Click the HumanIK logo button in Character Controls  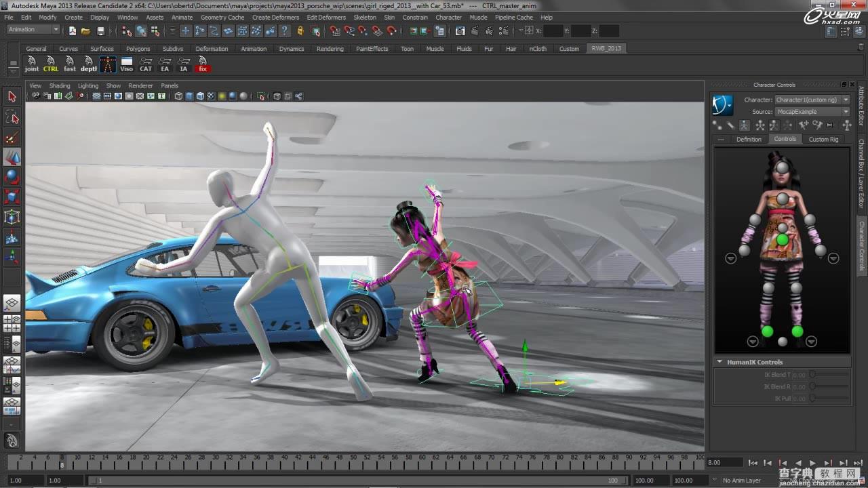click(723, 105)
